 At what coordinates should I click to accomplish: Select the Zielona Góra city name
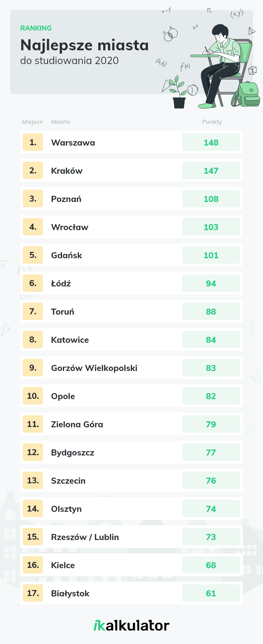[x=77, y=424]
